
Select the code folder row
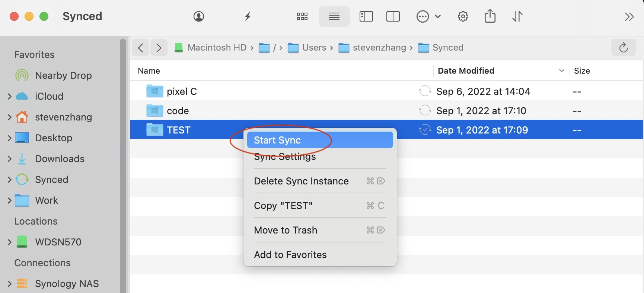[387, 110]
